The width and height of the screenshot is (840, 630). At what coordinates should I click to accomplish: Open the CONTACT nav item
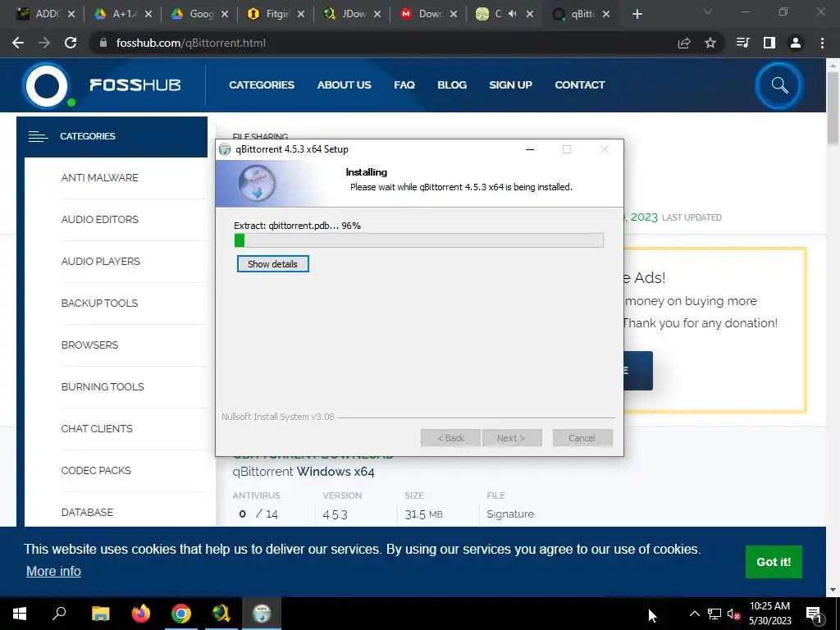point(580,84)
